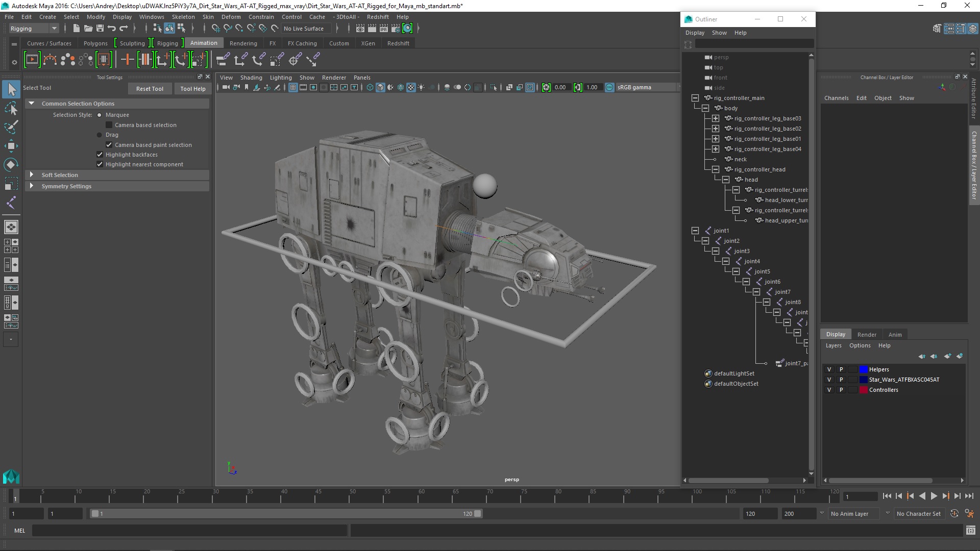The height and width of the screenshot is (551, 980).
Task: Click the Outliner horizontal scrollbar
Action: 728,481
